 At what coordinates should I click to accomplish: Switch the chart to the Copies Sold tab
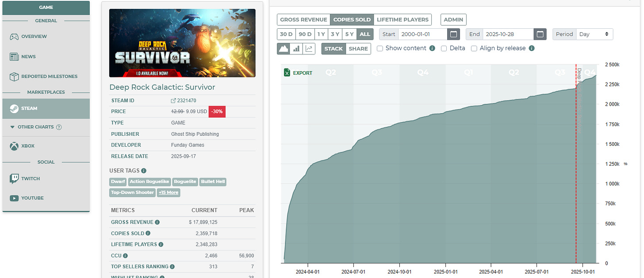pos(352,19)
